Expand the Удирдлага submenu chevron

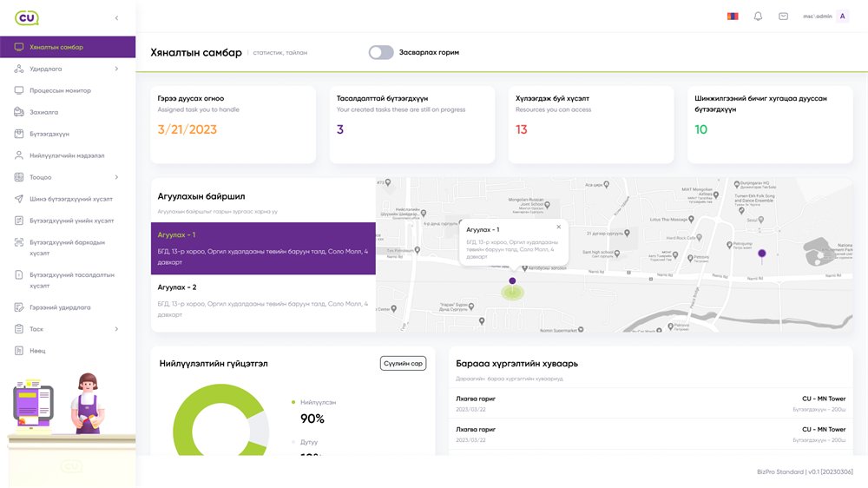117,69
